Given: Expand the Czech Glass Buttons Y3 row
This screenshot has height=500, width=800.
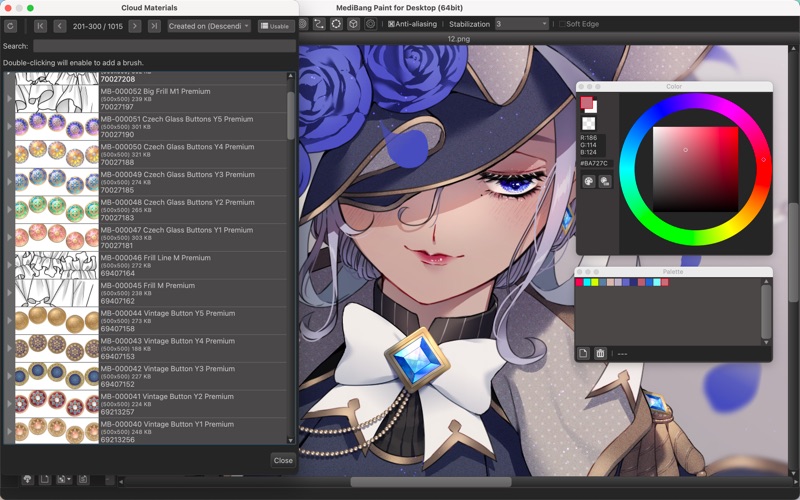Looking at the screenshot, I should point(9,182).
